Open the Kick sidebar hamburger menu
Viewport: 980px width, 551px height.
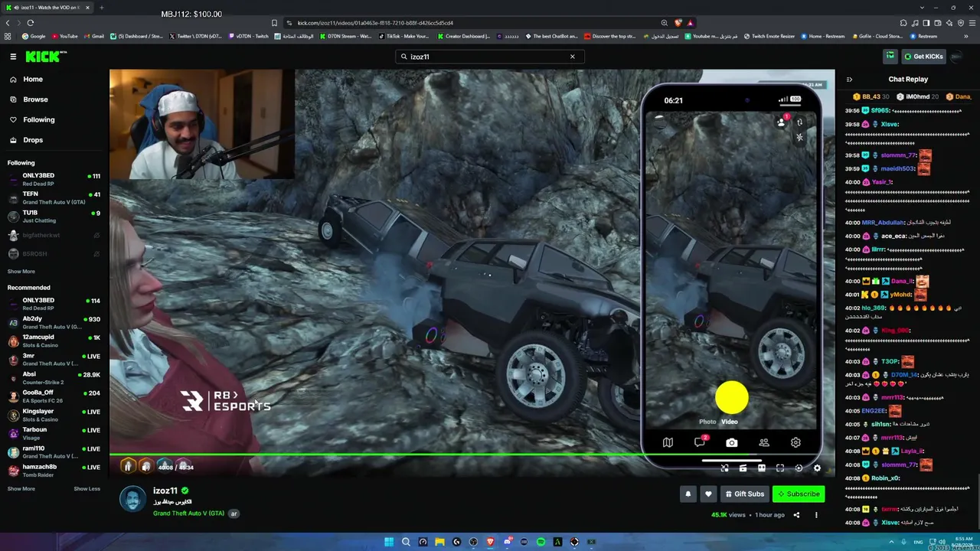tap(13, 57)
